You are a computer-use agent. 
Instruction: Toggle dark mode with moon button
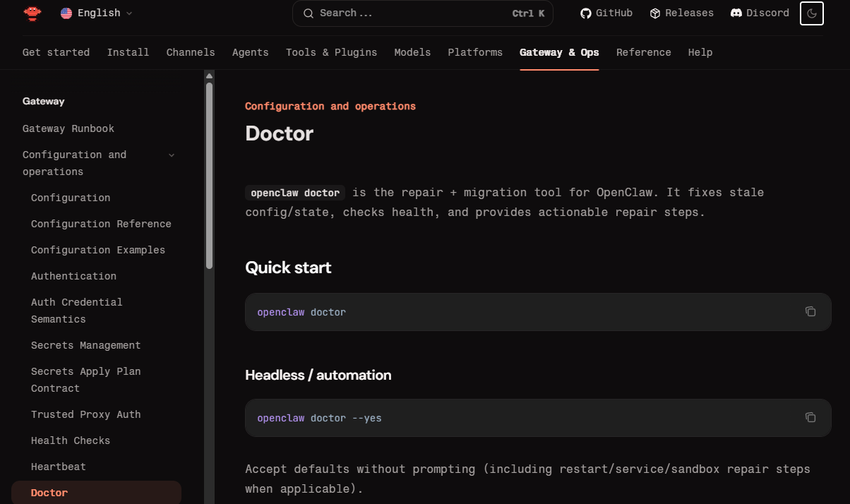(x=812, y=13)
